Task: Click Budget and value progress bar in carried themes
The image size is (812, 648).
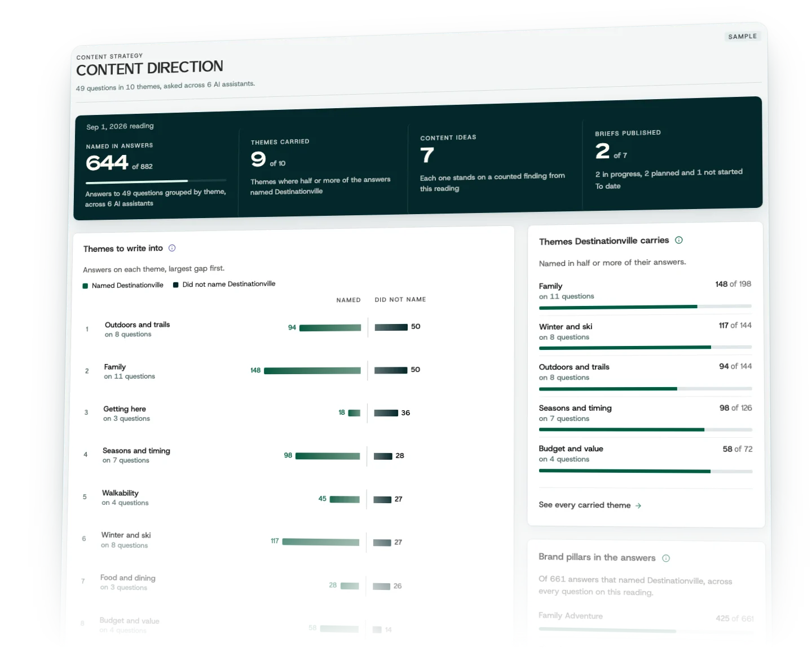Action: [645, 471]
